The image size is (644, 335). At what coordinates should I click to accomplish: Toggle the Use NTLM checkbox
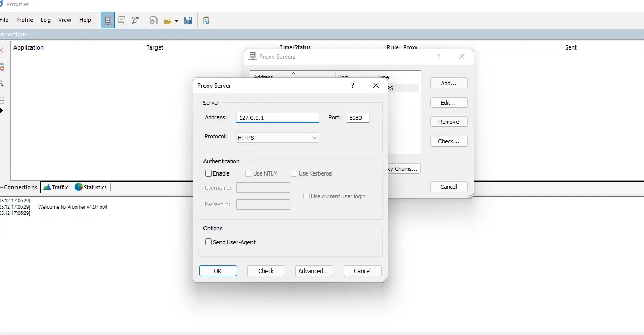point(249,173)
